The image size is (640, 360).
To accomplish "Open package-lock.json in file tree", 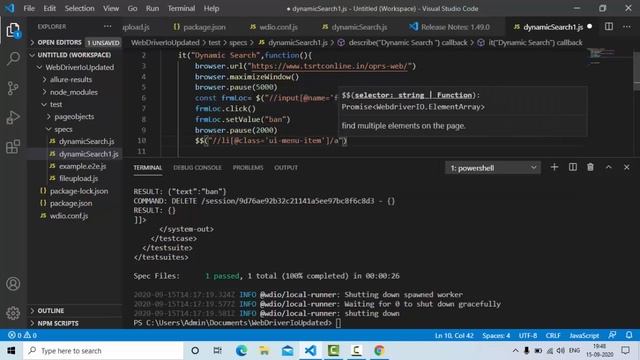I will [x=79, y=191].
